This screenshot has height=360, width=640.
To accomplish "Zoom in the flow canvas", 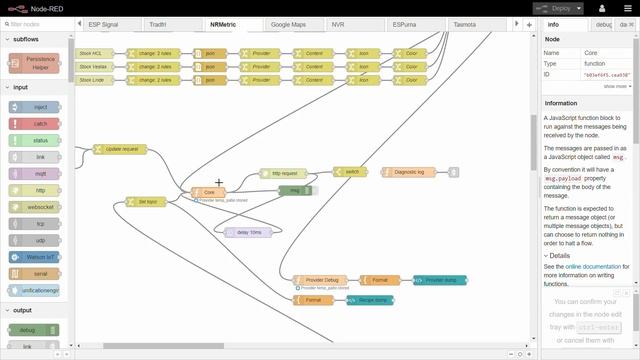I will coord(529,354).
